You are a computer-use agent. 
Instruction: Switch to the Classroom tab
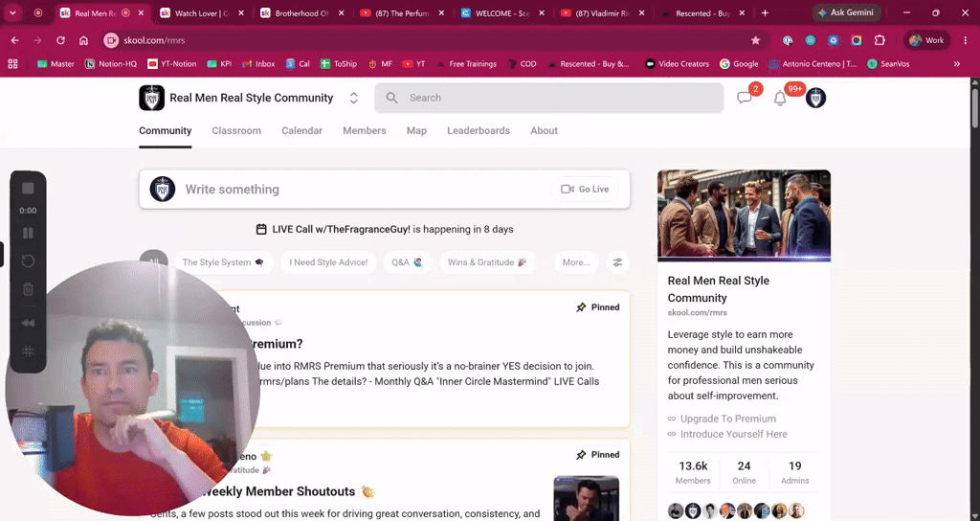click(x=236, y=130)
